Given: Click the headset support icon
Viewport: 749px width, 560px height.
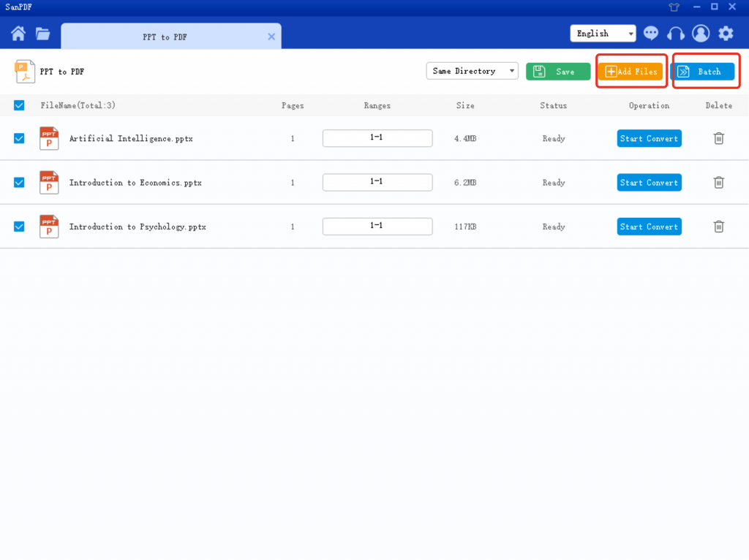Looking at the screenshot, I should point(675,34).
